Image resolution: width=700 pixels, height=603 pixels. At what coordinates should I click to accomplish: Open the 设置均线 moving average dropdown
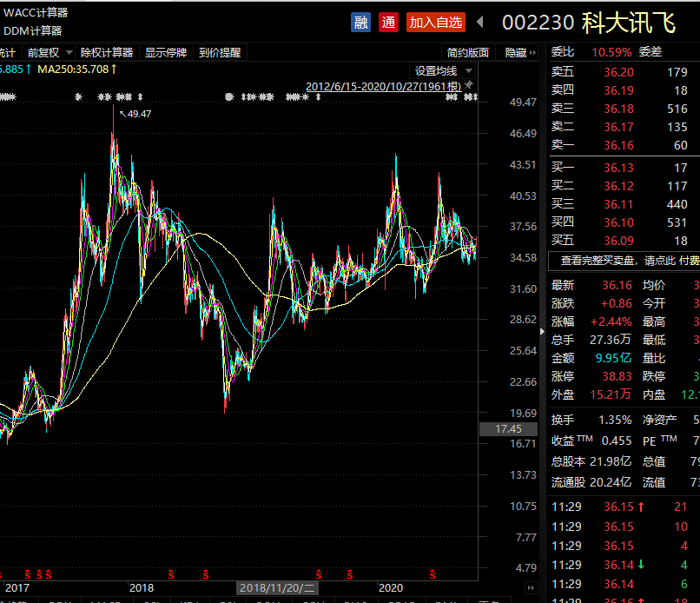pyautogui.click(x=442, y=71)
